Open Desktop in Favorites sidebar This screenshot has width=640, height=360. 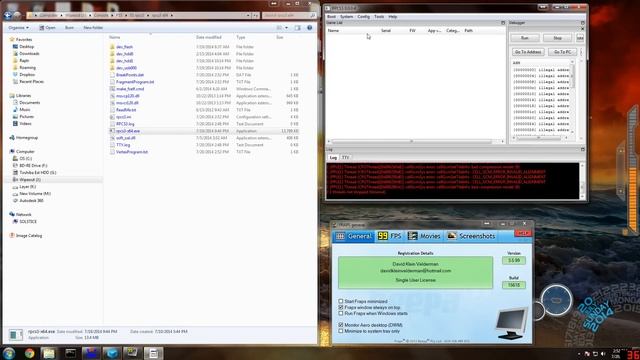27,47
